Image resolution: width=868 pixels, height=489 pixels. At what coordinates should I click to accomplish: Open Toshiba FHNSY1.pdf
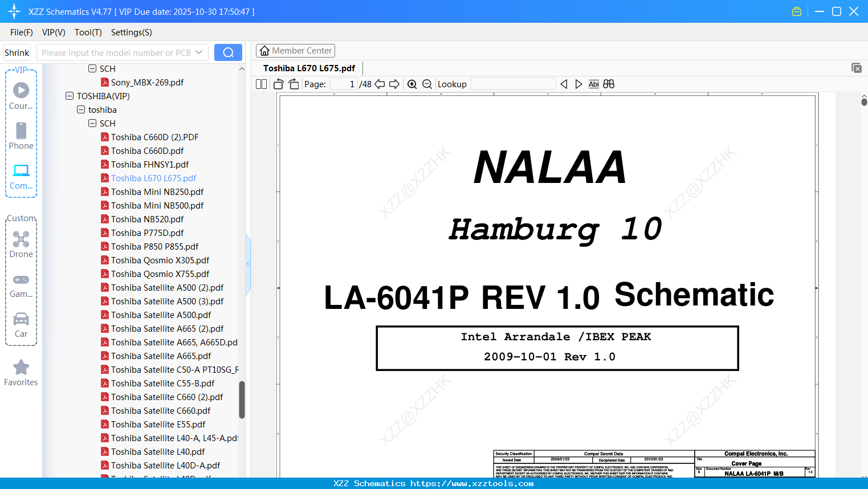coord(150,165)
